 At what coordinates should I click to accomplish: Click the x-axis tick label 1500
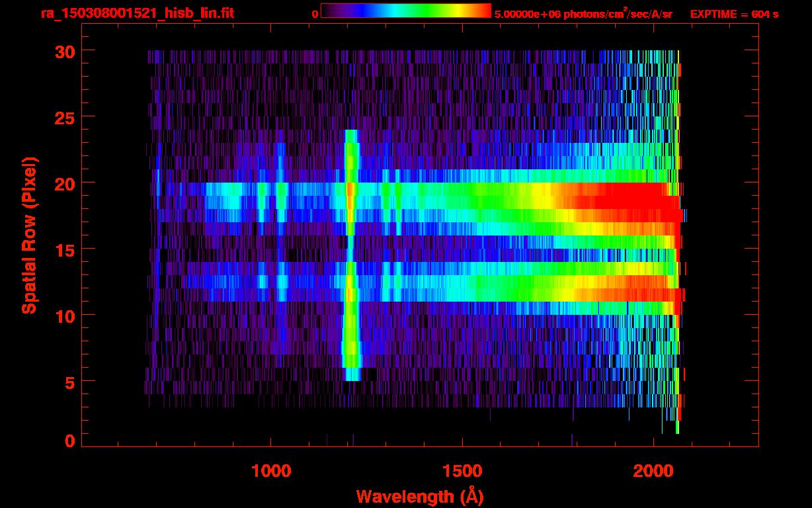[462, 471]
